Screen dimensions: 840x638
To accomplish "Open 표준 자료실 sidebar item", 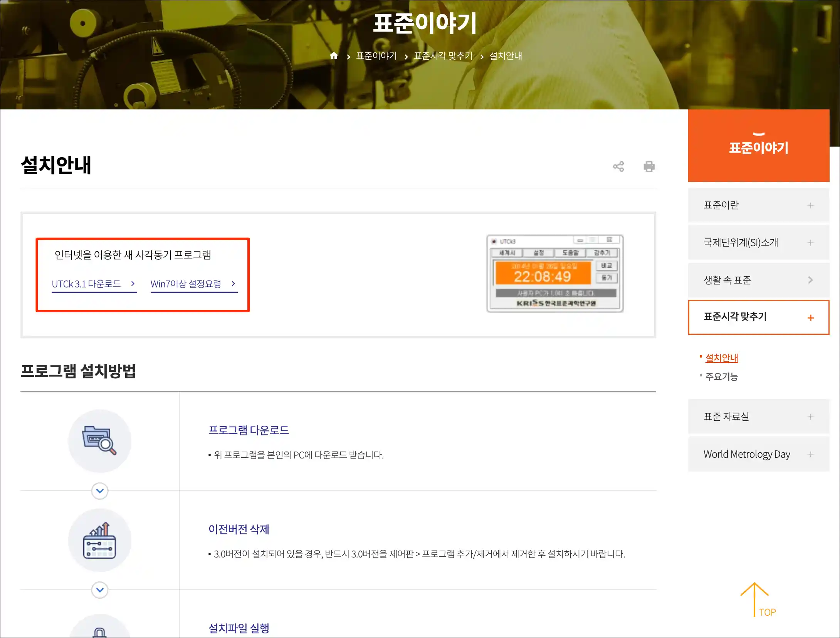I will pos(759,416).
